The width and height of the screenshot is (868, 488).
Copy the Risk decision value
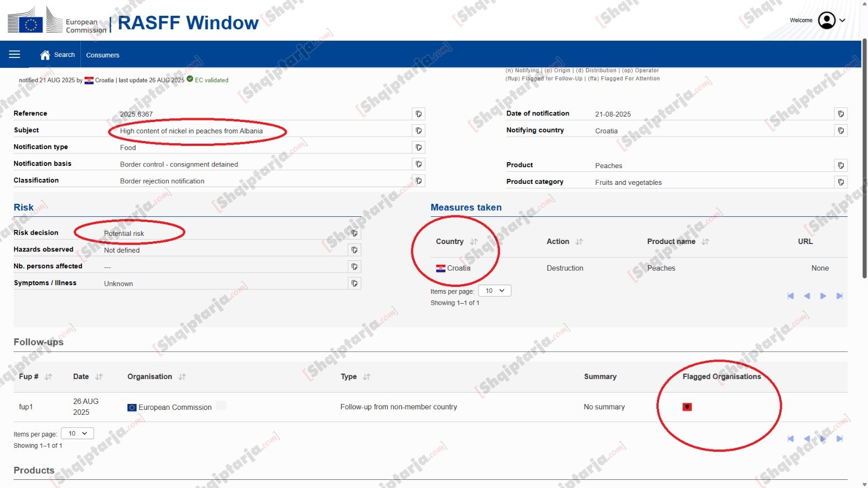pyautogui.click(x=354, y=233)
